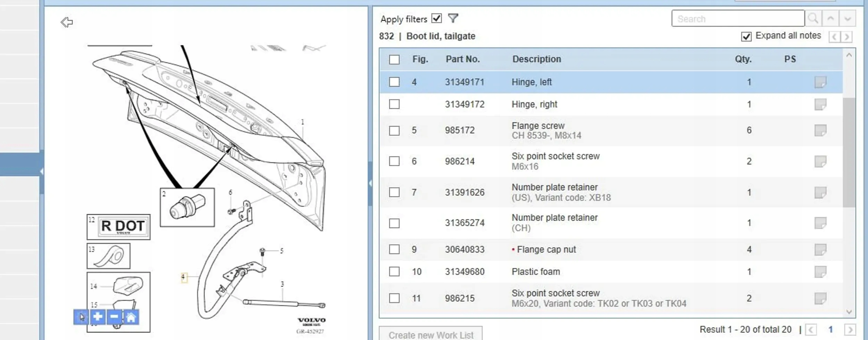
Task: Go to next results page arrow
Action: [x=850, y=329]
